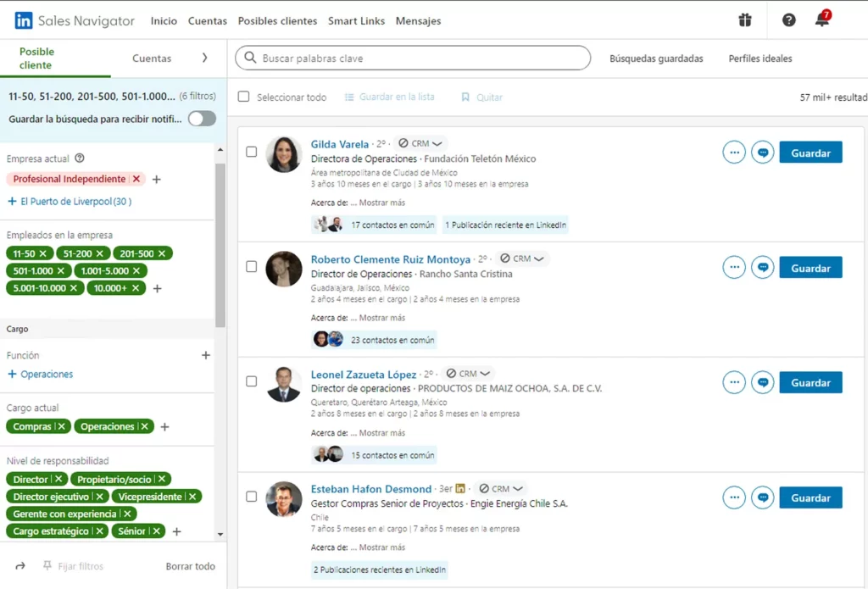
Task: Message Roberto Clemente Ruiz Montoya via chat icon
Action: tap(763, 268)
